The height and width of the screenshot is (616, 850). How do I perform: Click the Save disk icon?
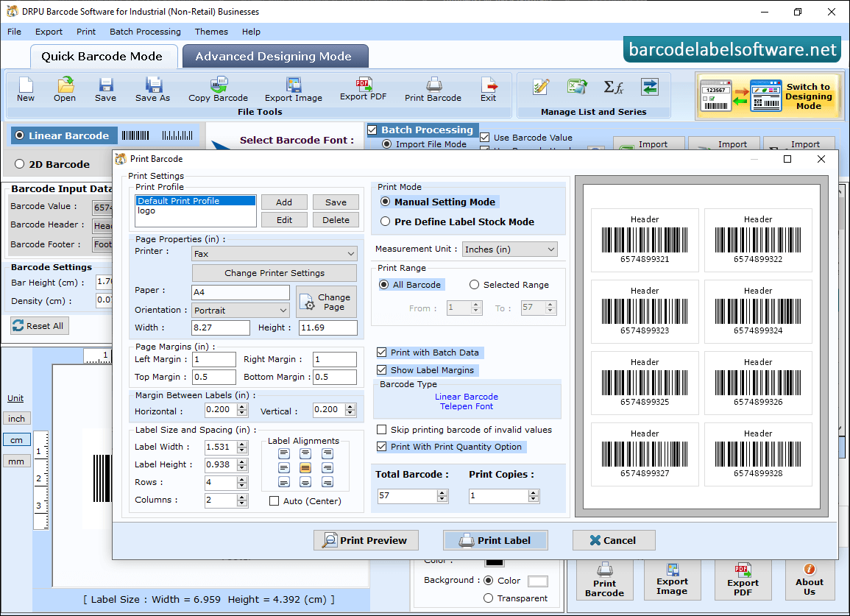tap(106, 85)
